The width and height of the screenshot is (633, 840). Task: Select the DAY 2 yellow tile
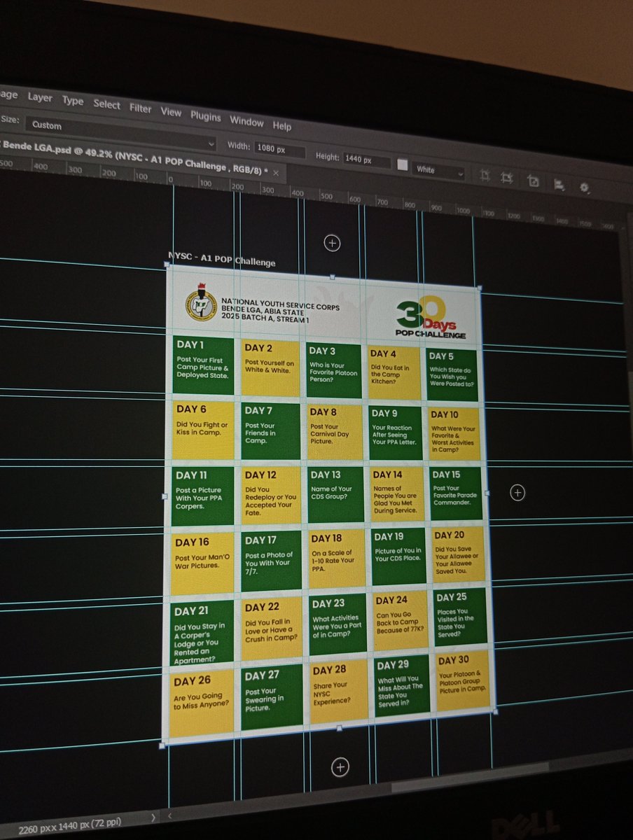pos(270,368)
